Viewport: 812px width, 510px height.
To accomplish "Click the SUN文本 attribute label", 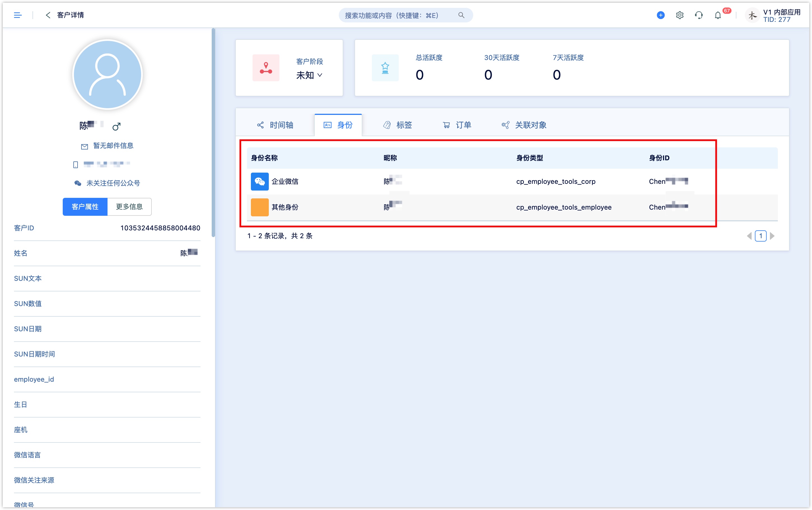I will [28, 279].
